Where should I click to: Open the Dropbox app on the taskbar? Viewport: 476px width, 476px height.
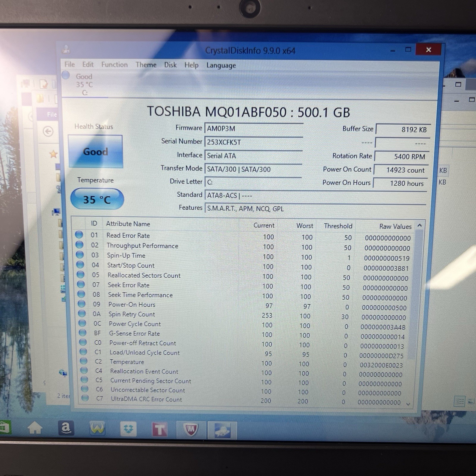pos(128,429)
